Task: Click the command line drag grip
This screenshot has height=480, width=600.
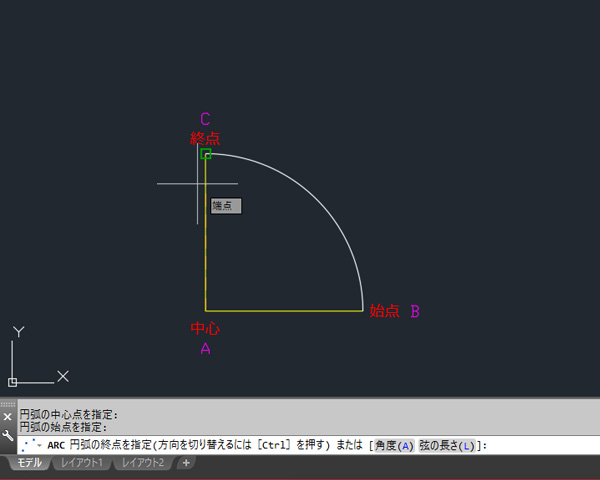Action: (8, 404)
